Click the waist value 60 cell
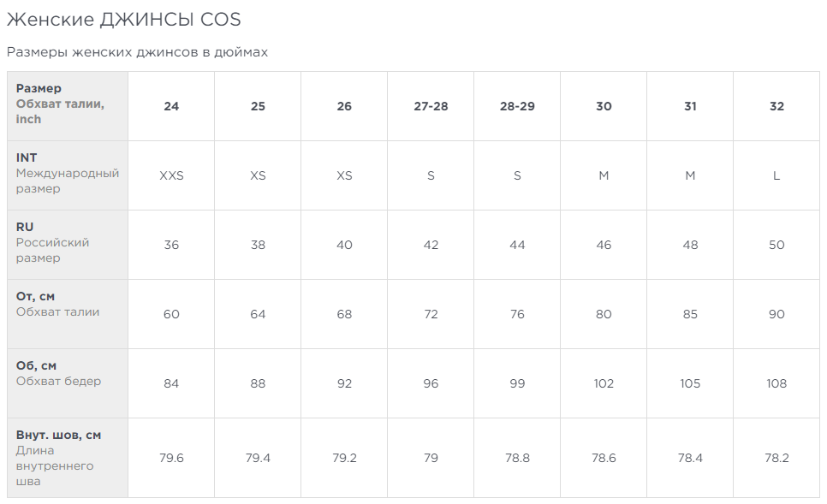This screenshot has width=827, height=504. point(171,314)
